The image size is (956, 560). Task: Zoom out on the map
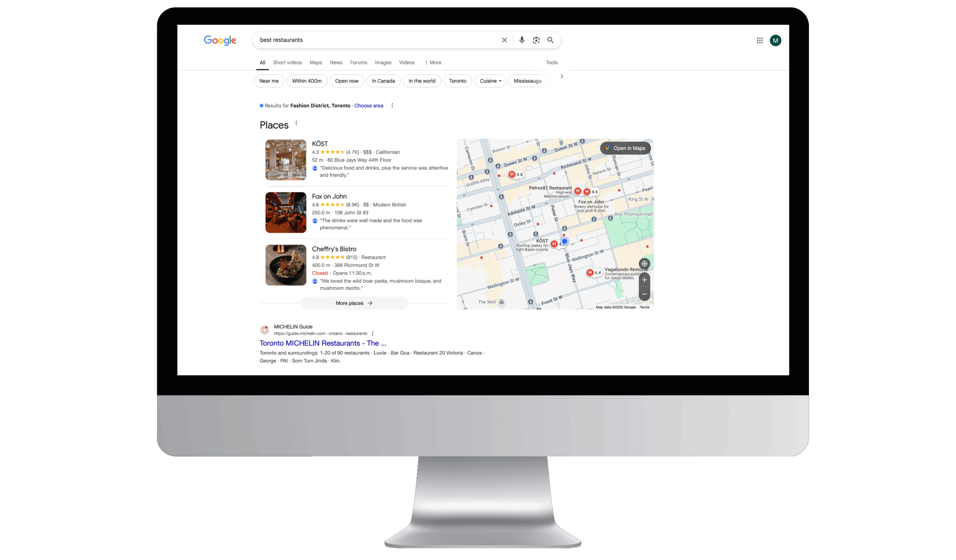pyautogui.click(x=644, y=294)
